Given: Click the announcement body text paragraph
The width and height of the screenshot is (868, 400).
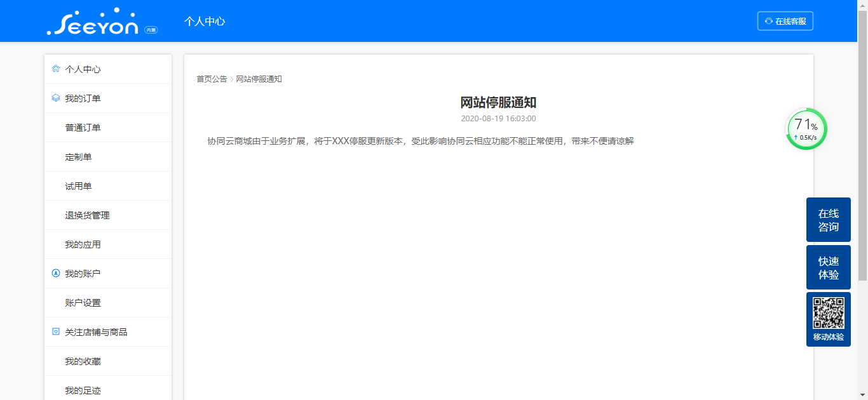Looking at the screenshot, I should [x=421, y=141].
